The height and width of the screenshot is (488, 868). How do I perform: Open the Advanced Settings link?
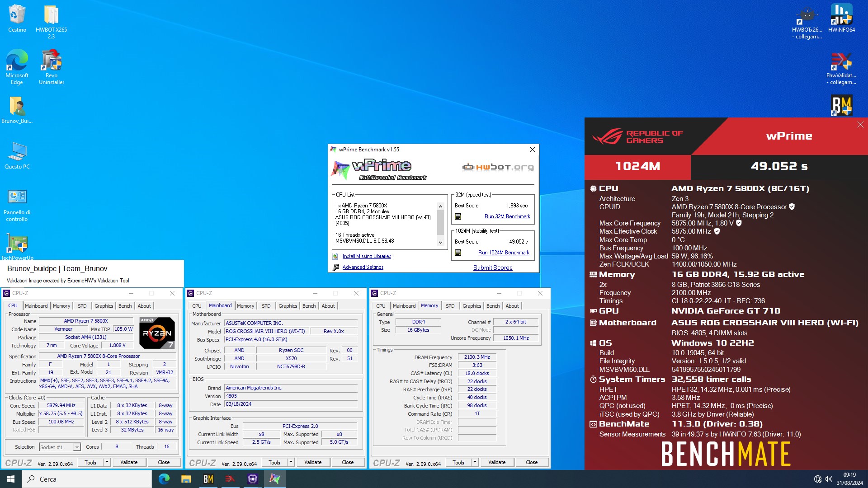click(x=363, y=267)
